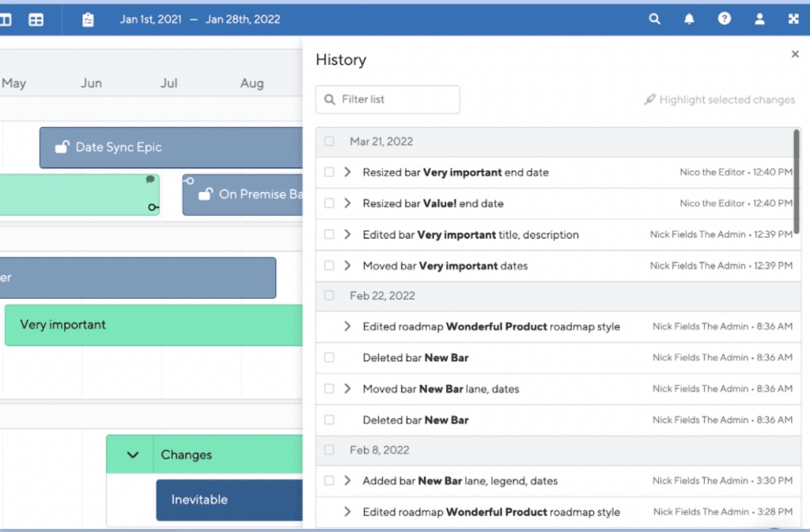Close the History panel
The image size is (810, 532).
pos(795,55)
